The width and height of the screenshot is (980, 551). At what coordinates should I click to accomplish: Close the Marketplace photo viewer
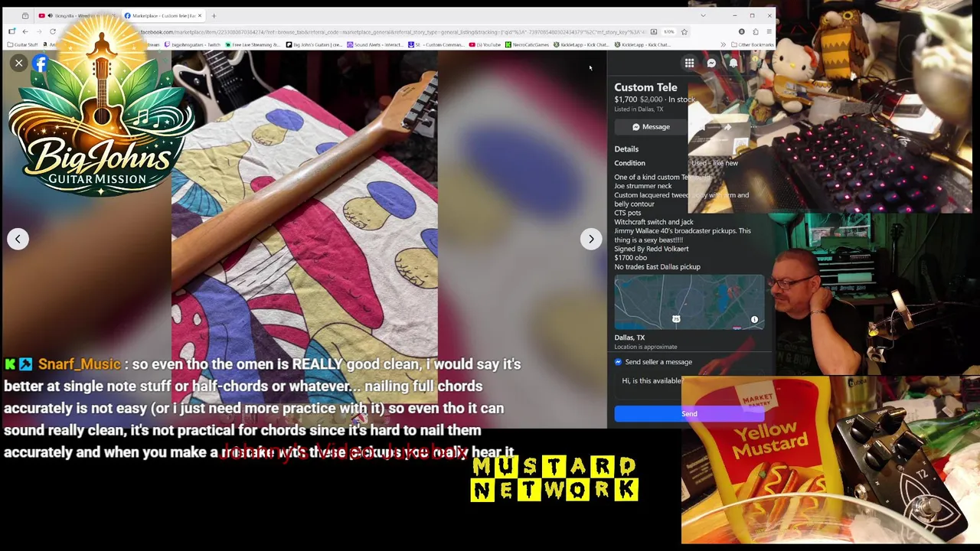coord(18,64)
